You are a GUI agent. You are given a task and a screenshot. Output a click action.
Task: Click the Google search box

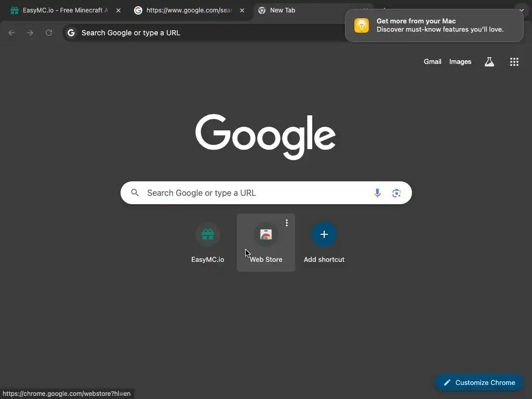coord(266,193)
